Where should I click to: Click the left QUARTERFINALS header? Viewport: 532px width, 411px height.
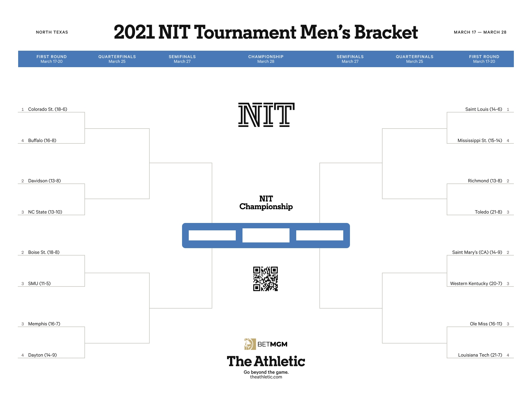coord(117,59)
